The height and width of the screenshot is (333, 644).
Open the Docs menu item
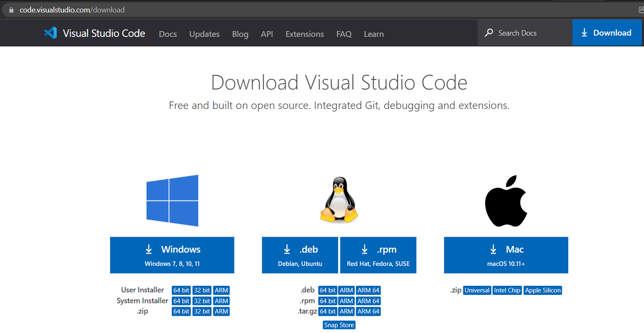pyautogui.click(x=168, y=34)
